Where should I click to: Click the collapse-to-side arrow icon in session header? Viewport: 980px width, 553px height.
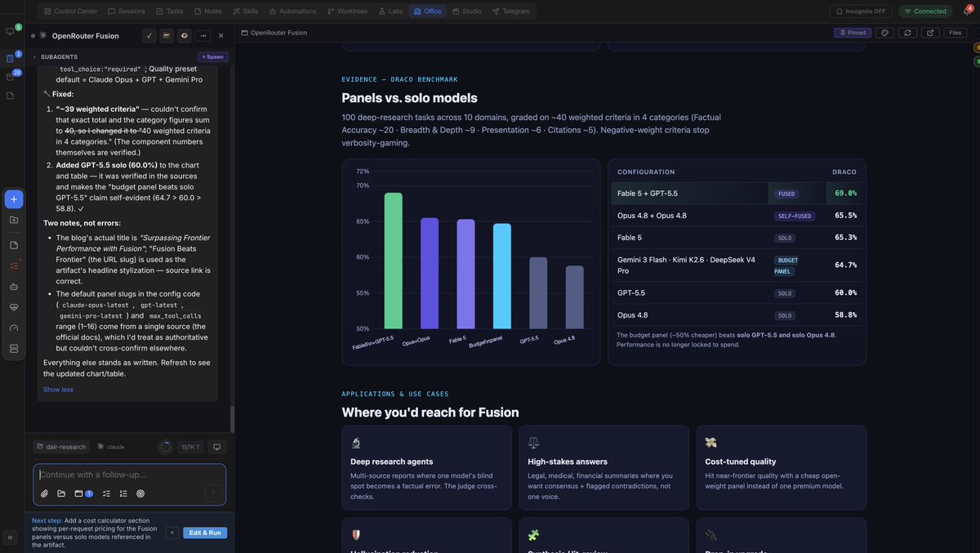tap(203, 36)
